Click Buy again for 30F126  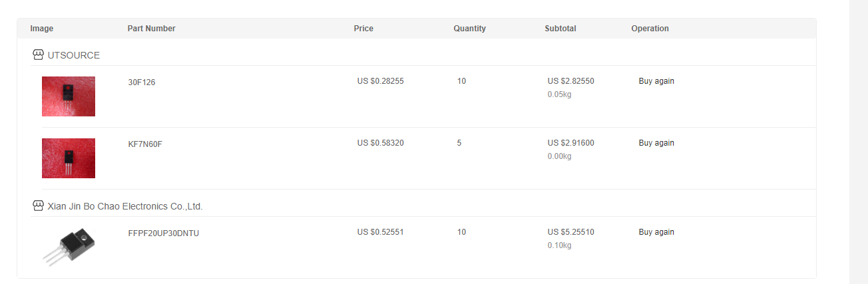pos(656,81)
